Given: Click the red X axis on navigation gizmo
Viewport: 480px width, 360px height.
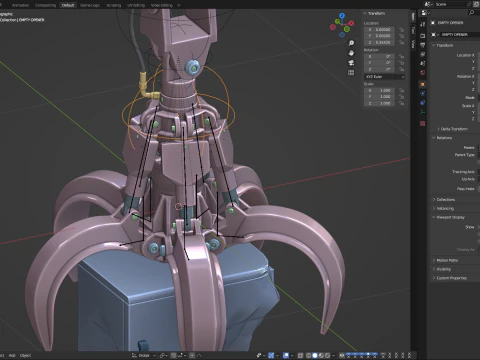Looking at the screenshot, I should (351, 23).
